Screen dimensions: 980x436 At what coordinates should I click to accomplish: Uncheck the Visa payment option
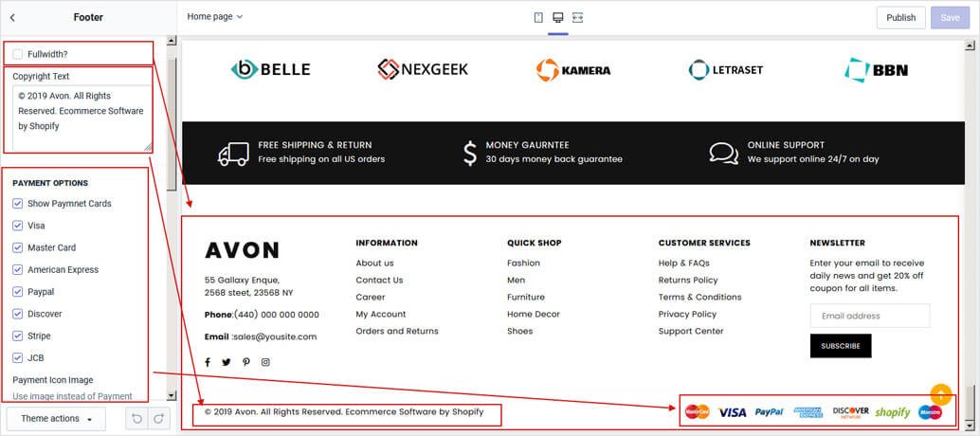[18, 226]
